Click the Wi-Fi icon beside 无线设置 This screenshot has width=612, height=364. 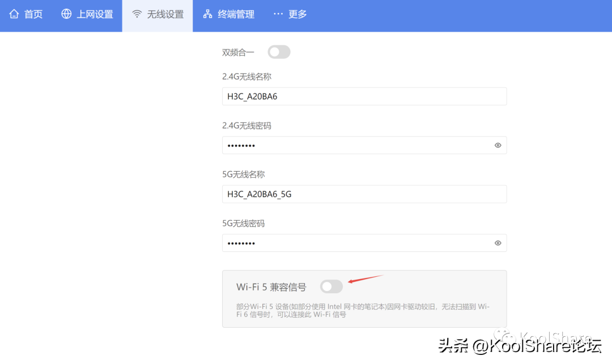pyautogui.click(x=137, y=14)
